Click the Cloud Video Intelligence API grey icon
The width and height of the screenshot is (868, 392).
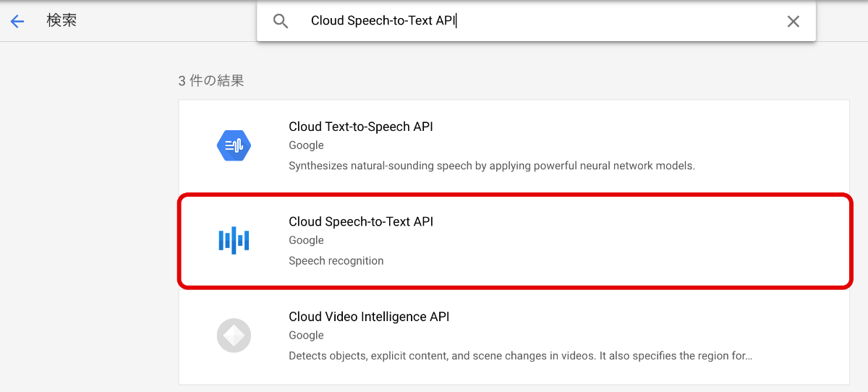234,336
